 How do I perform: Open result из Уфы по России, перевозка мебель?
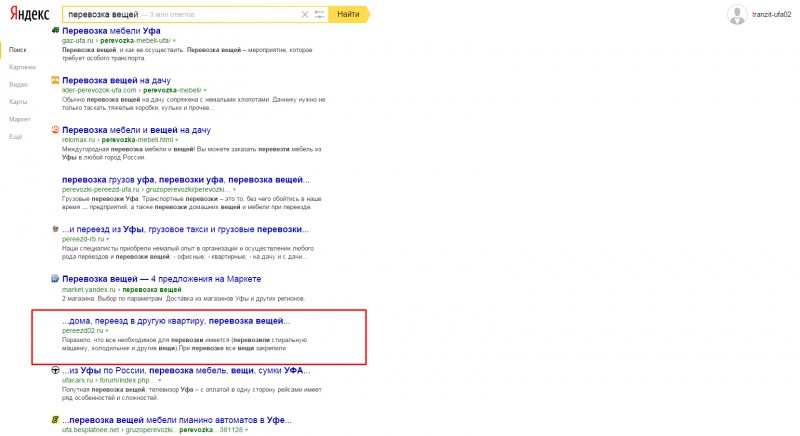186,370
